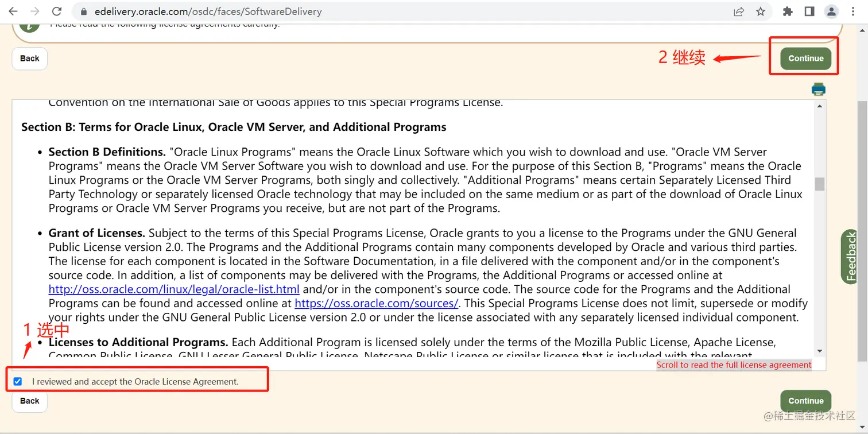Open the oss.oracle.com/sources link
This screenshot has width=868, height=434.
tap(376, 303)
